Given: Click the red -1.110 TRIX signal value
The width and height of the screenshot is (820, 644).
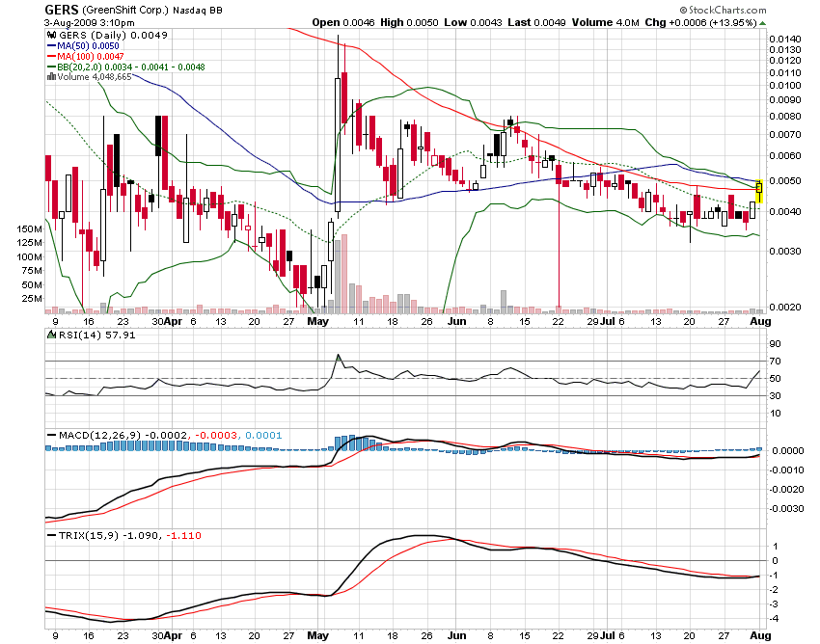Looking at the screenshot, I should pyautogui.click(x=183, y=535).
